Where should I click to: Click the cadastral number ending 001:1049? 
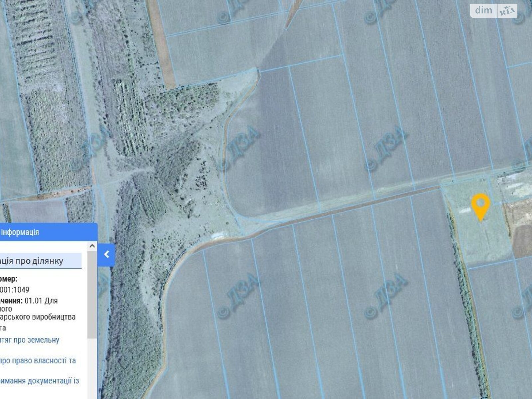[x=15, y=290]
